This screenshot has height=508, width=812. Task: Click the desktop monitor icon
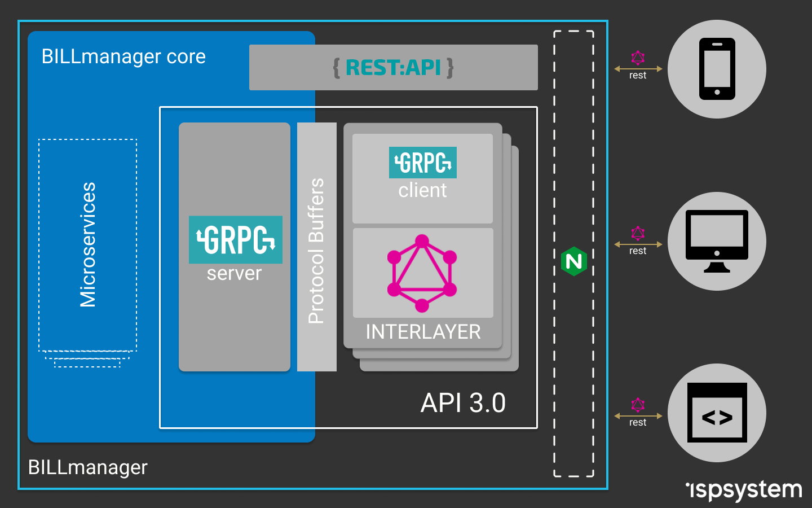(x=717, y=241)
